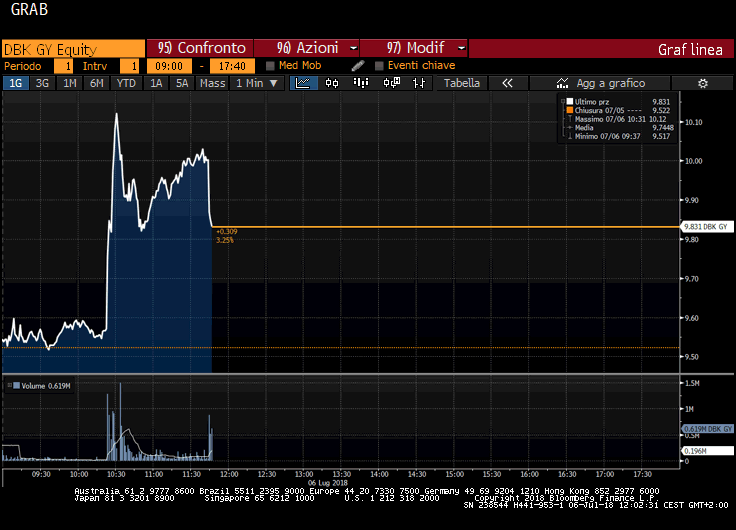This screenshot has height=530, width=736.
Task: Click the pencil annotate icon
Action: coord(358,66)
